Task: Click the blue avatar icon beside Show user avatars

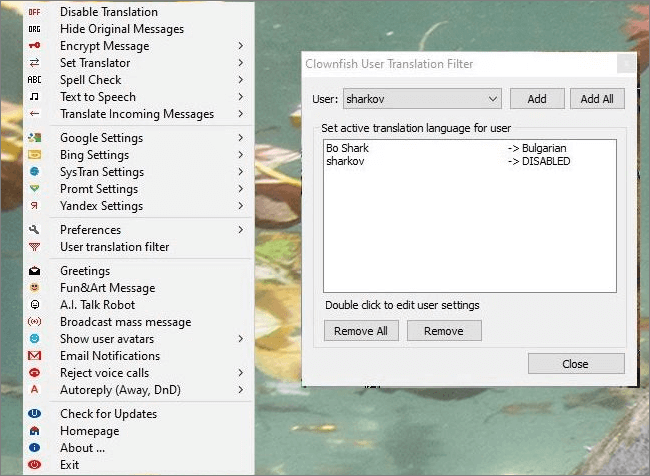Action: point(34,339)
